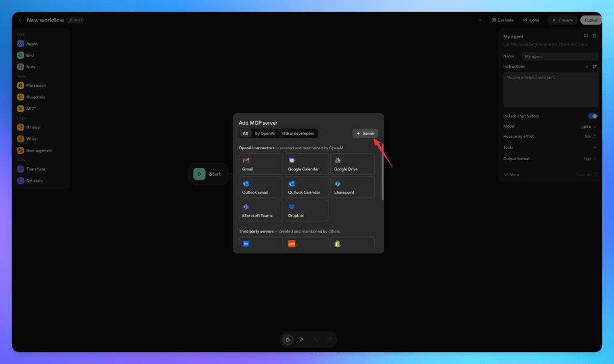Add a While loop node
Image resolution: width=614 pixels, height=364 pixels.
[31, 139]
